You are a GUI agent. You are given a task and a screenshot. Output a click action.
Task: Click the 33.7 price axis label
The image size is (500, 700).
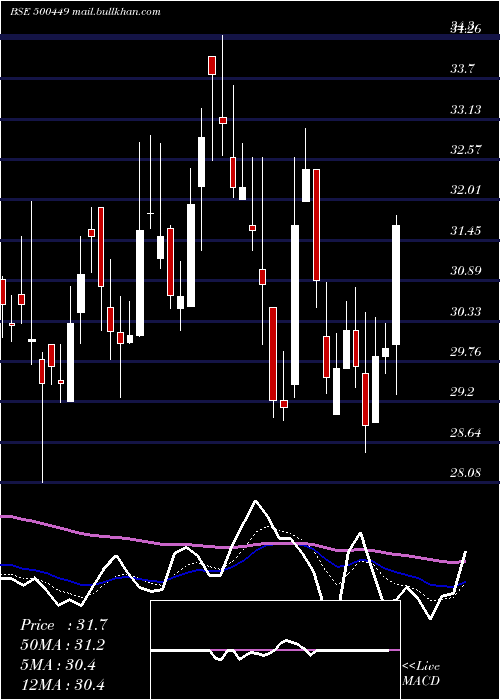click(x=462, y=69)
